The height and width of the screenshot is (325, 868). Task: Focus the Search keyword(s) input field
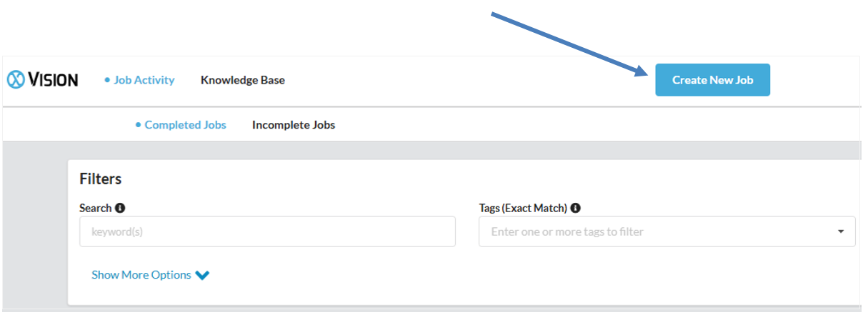click(267, 231)
